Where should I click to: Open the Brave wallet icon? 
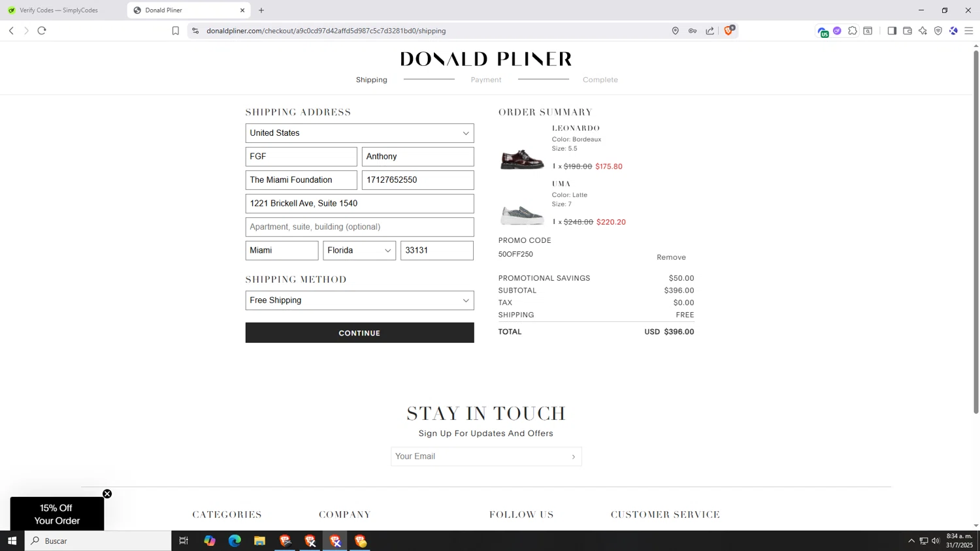(907, 31)
